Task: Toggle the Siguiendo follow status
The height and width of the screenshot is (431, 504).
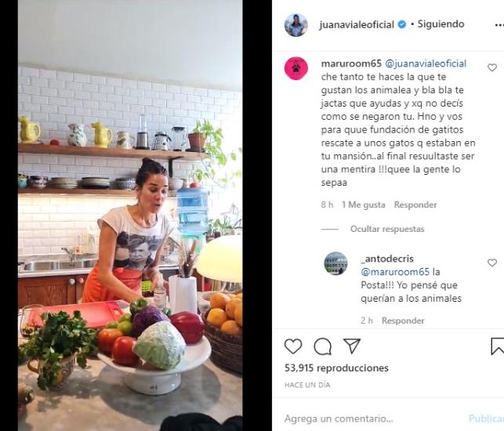Action: pos(441,24)
